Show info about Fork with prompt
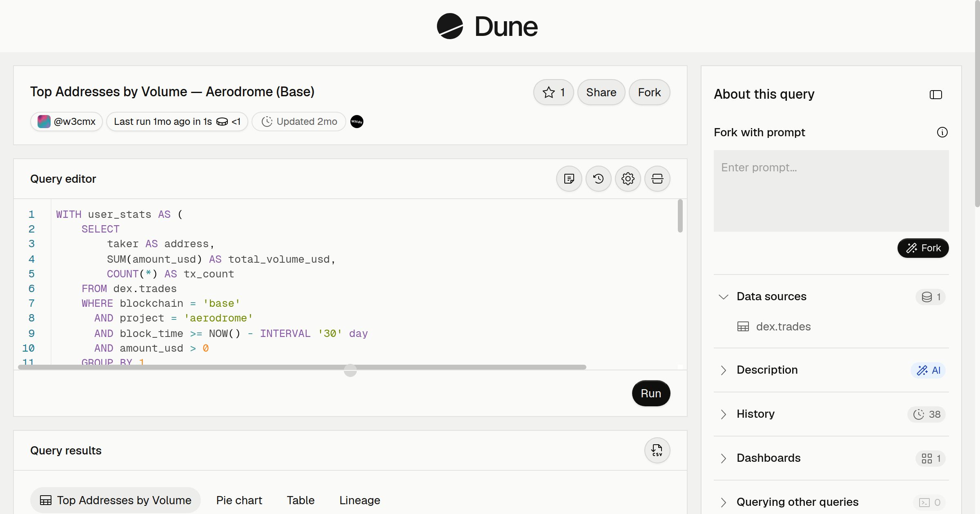980x514 pixels. click(942, 132)
